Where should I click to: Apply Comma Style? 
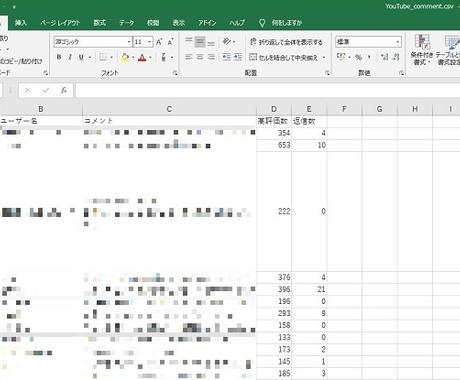coord(369,57)
